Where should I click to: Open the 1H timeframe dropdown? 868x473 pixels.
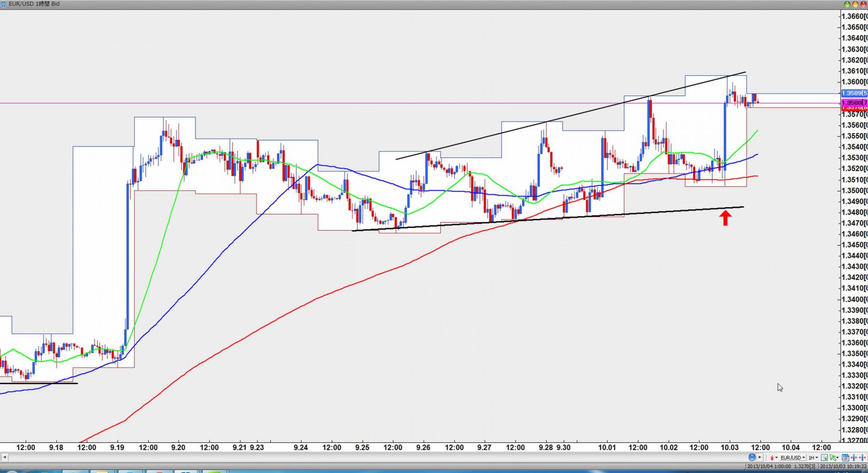[x=813, y=457]
